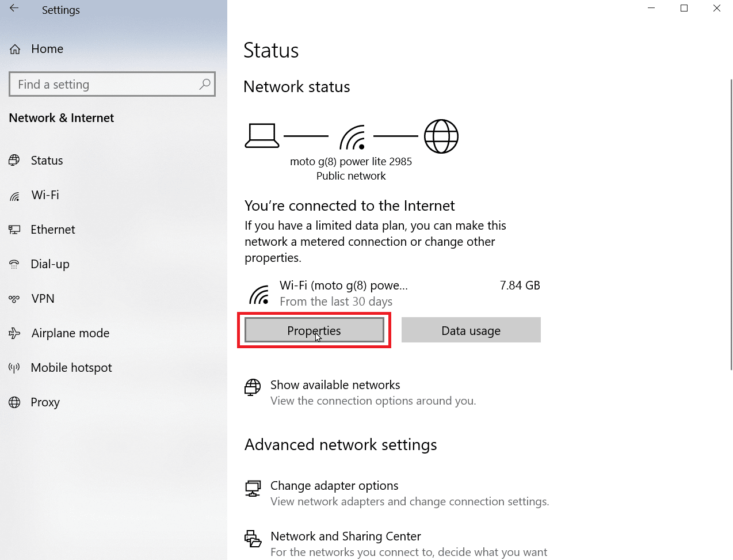The width and height of the screenshot is (733, 560).
Task: Open the Data usage button
Action: coord(471,330)
